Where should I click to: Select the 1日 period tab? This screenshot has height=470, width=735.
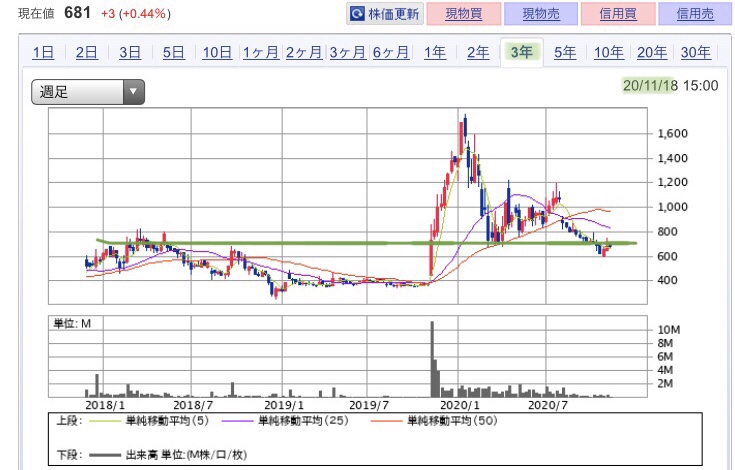point(43,53)
